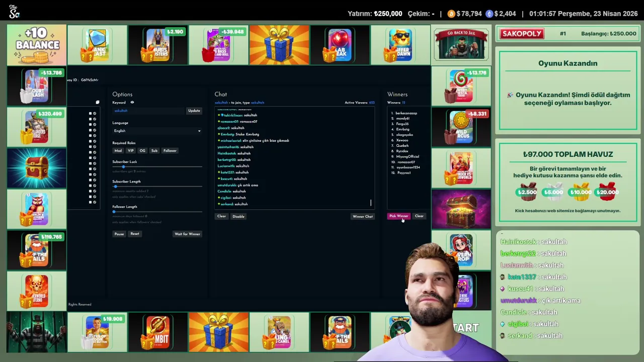This screenshot has width=644, height=362.
Task: Open the Language dropdown set to English
Action: (157, 131)
